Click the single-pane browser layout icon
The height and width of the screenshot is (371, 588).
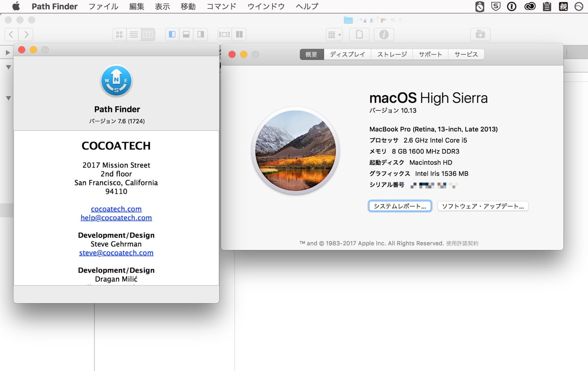click(225, 34)
